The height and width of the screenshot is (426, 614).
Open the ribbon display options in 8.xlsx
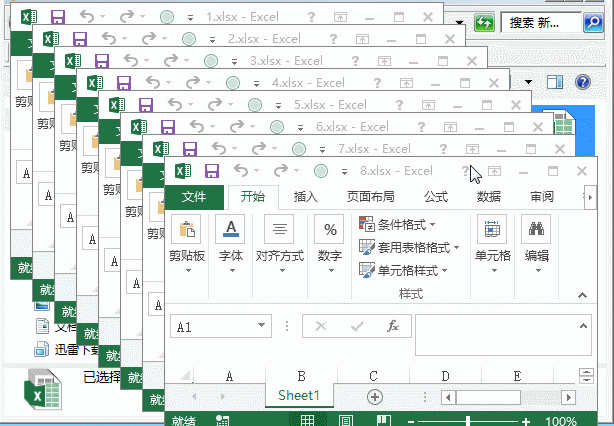(x=494, y=171)
